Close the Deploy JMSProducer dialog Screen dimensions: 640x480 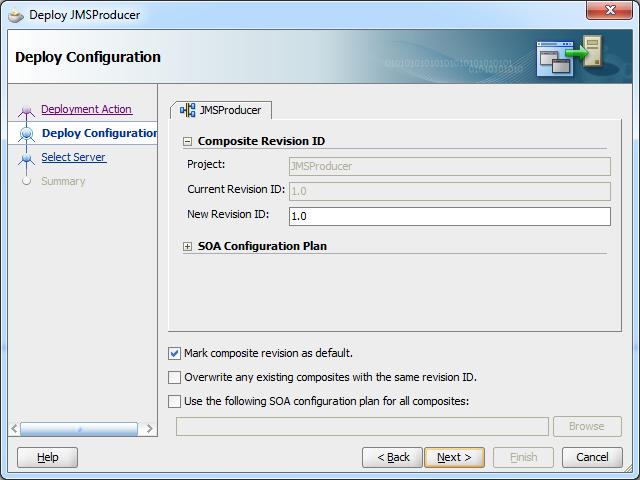pos(609,10)
